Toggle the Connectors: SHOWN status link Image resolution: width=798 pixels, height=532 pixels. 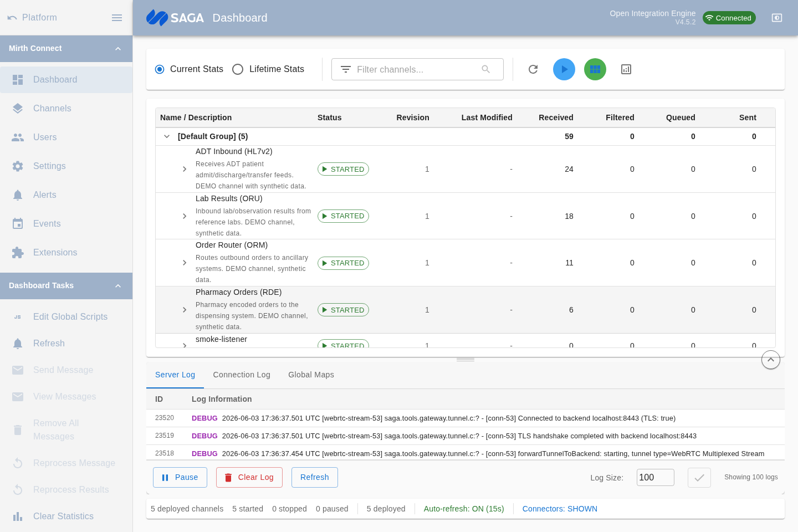coord(560,509)
